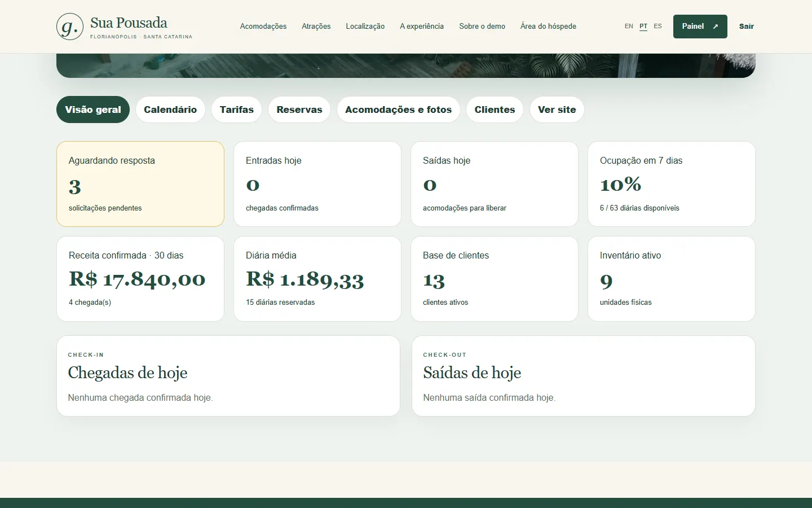Image resolution: width=812 pixels, height=508 pixels.
Task: Switch language to ES
Action: coord(657,27)
